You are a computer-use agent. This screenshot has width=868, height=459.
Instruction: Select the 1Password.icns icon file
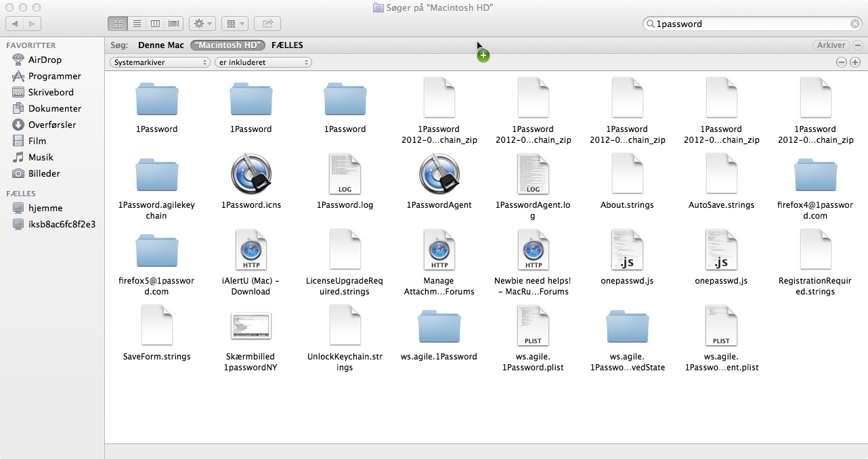click(251, 175)
